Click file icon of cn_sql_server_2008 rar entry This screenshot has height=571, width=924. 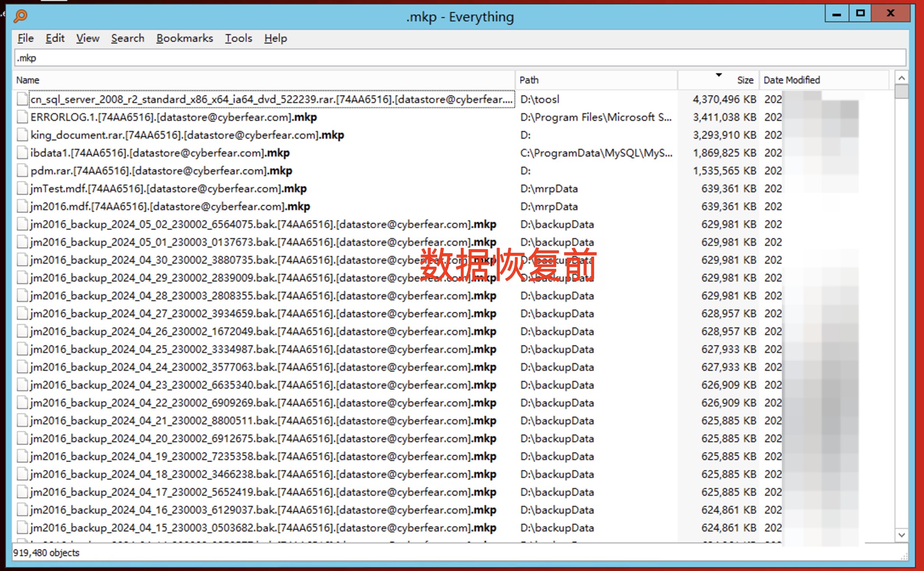tap(23, 99)
